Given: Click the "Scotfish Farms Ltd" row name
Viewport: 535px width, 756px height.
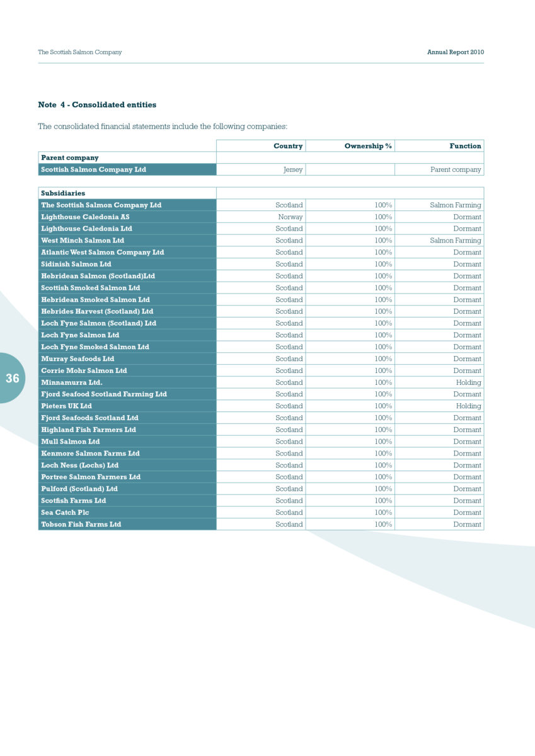Looking at the screenshot, I should pyautogui.click(x=74, y=501).
